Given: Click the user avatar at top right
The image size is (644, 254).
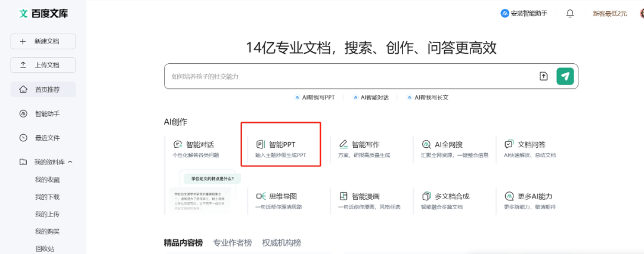Looking at the screenshot, I should [642, 14].
